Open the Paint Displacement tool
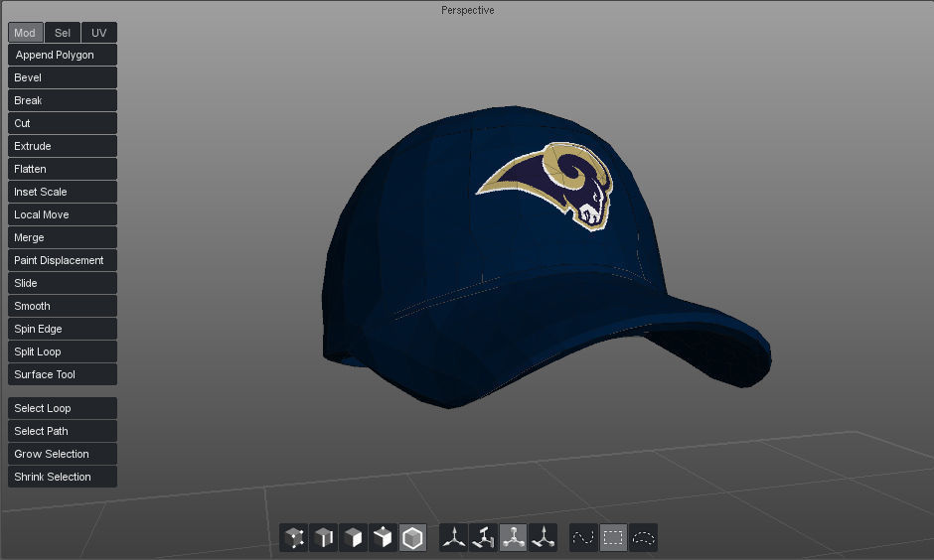This screenshot has width=934, height=560. [63, 260]
